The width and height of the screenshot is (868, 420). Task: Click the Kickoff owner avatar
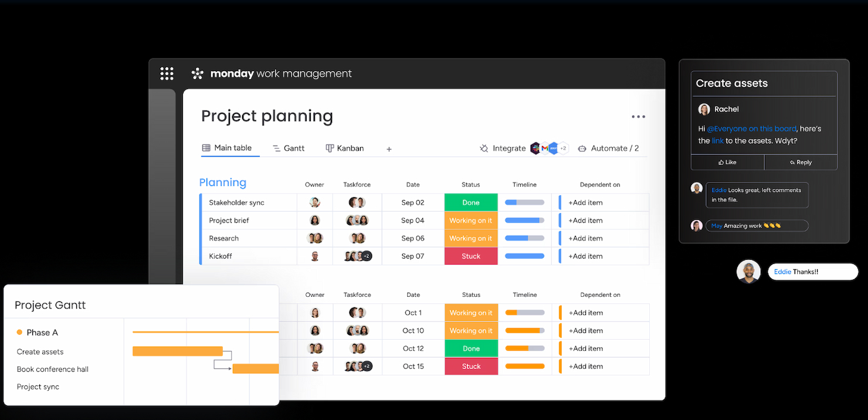tap(315, 256)
